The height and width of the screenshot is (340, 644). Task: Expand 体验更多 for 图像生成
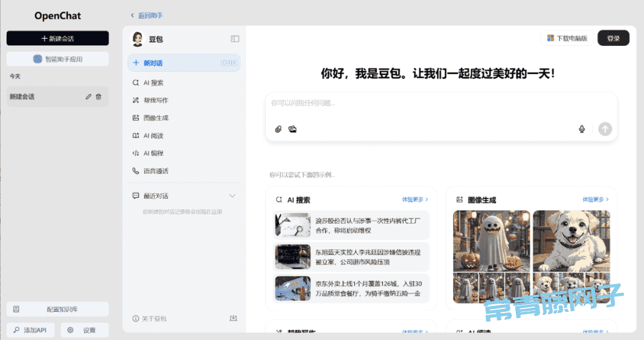pos(596,200)
